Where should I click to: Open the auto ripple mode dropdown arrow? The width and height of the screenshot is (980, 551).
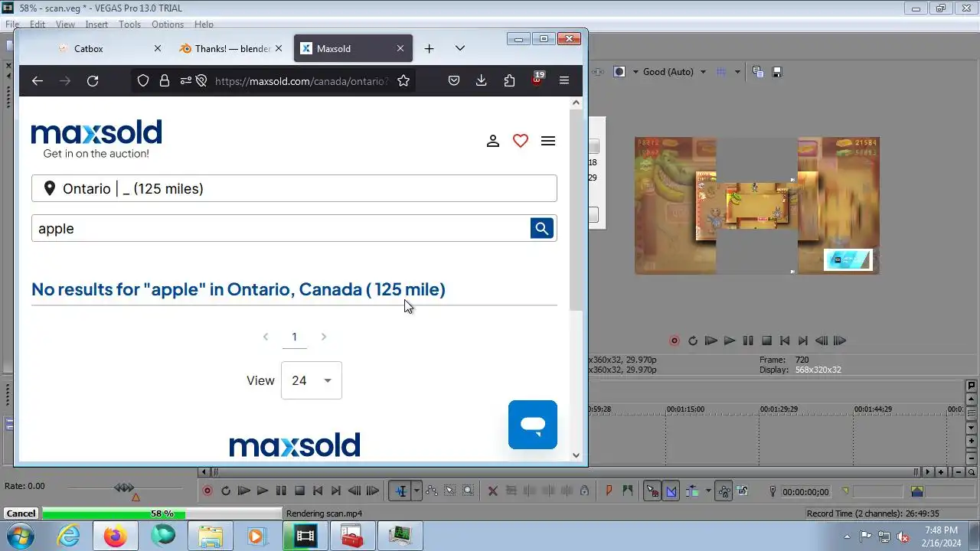tap(708, 491)
